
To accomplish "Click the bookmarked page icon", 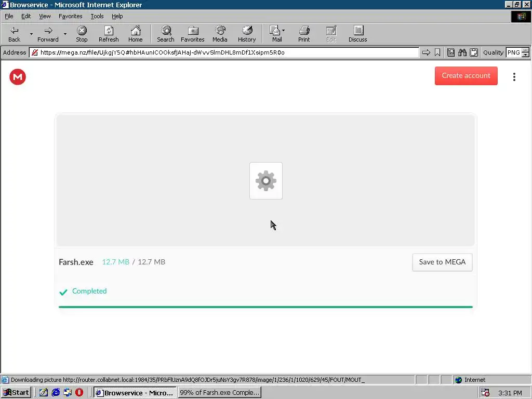I will [x=451, y=52].
